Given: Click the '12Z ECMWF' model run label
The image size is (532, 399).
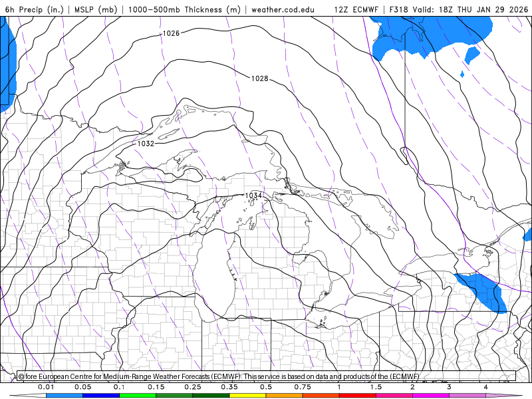Looking at the screenshot, I should click(x=356, y=9).
